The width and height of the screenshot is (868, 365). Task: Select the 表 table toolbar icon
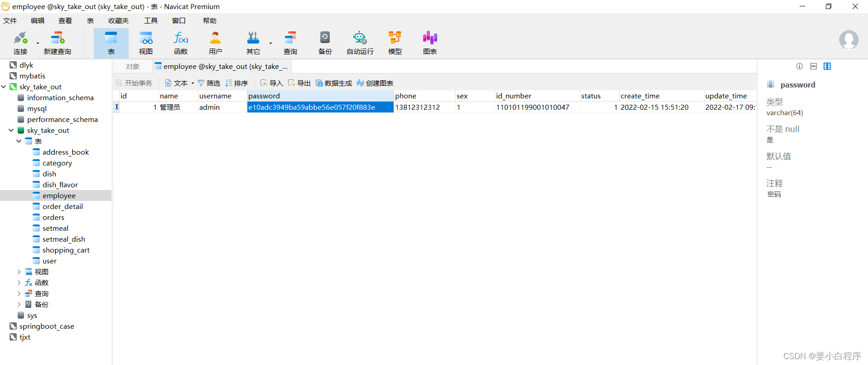(111, 43)
